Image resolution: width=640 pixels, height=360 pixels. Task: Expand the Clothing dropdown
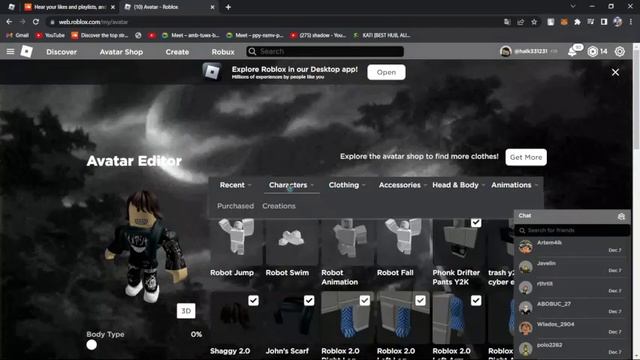(347, 185)
